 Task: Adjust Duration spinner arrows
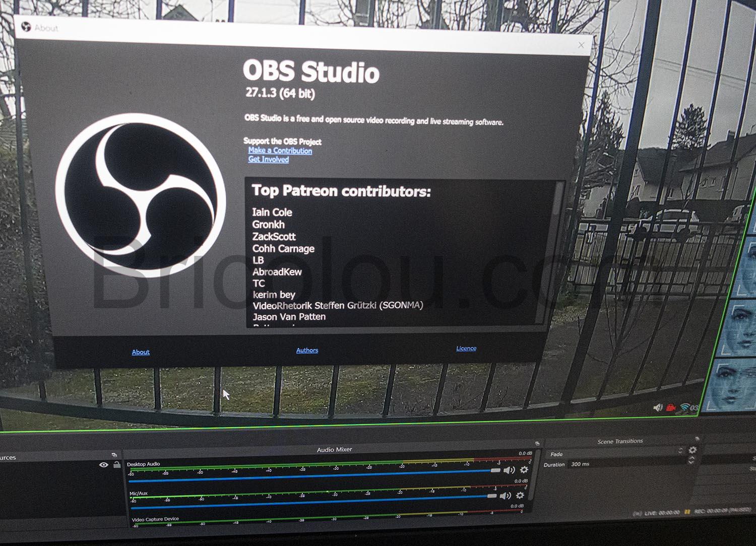coord(691,460)
